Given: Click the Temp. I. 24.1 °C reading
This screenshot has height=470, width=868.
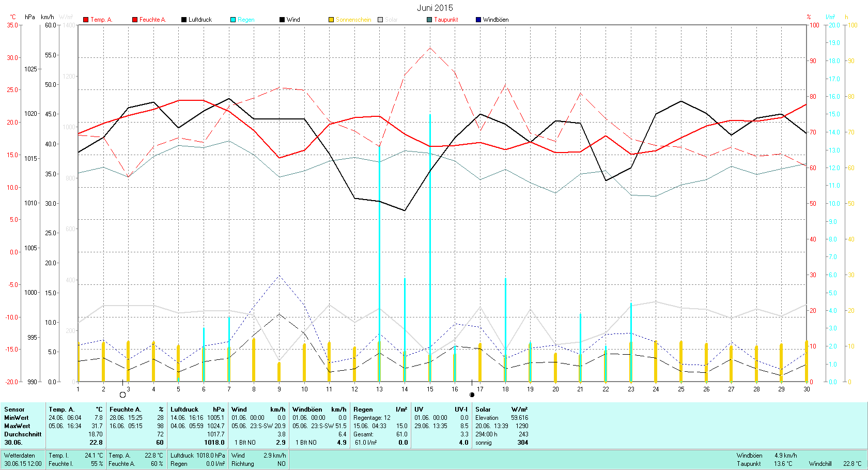Looking at the screenshot, I should (76, 456).
